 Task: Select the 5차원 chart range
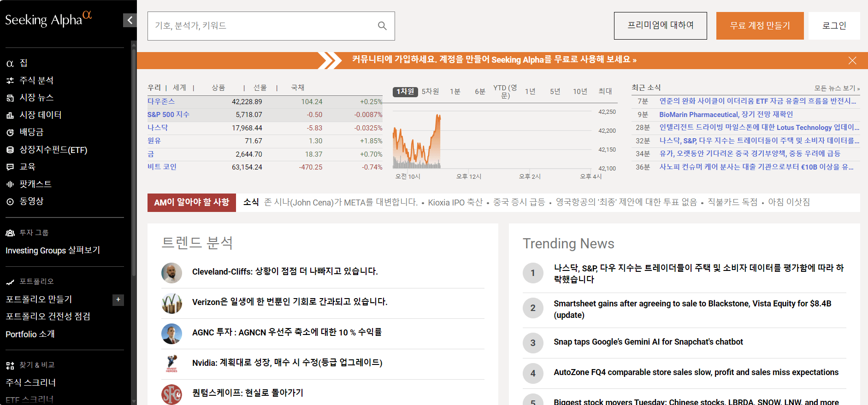coord(430,92)
